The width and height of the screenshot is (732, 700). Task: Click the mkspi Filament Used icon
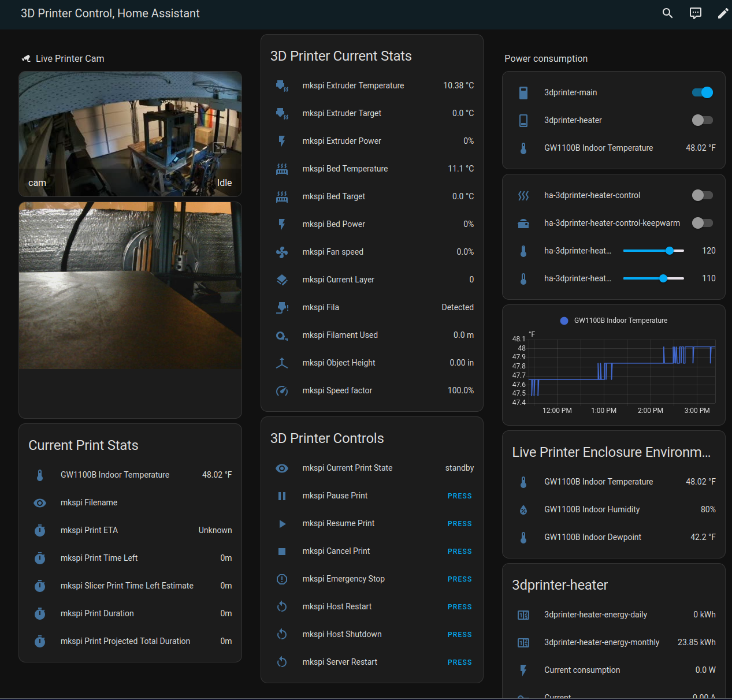(x=282, y=335)
